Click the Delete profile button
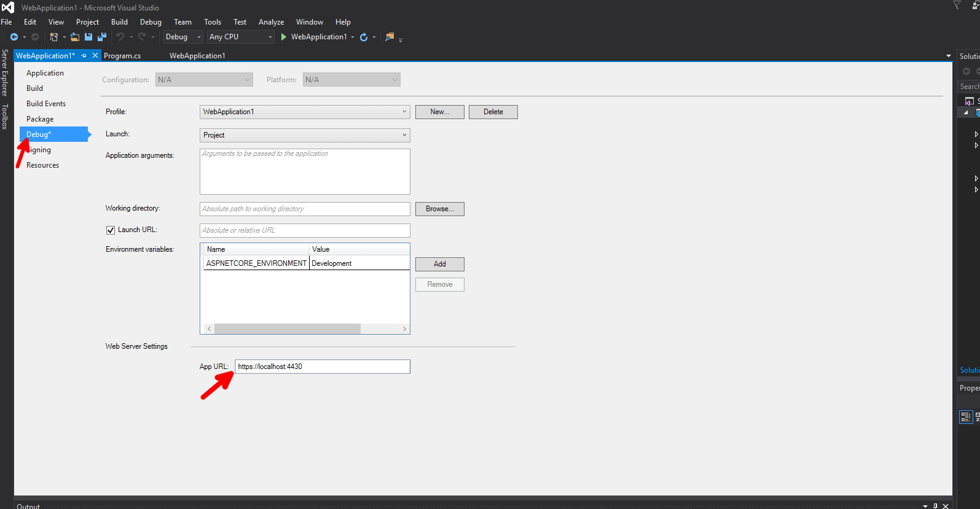 (493, 112)
